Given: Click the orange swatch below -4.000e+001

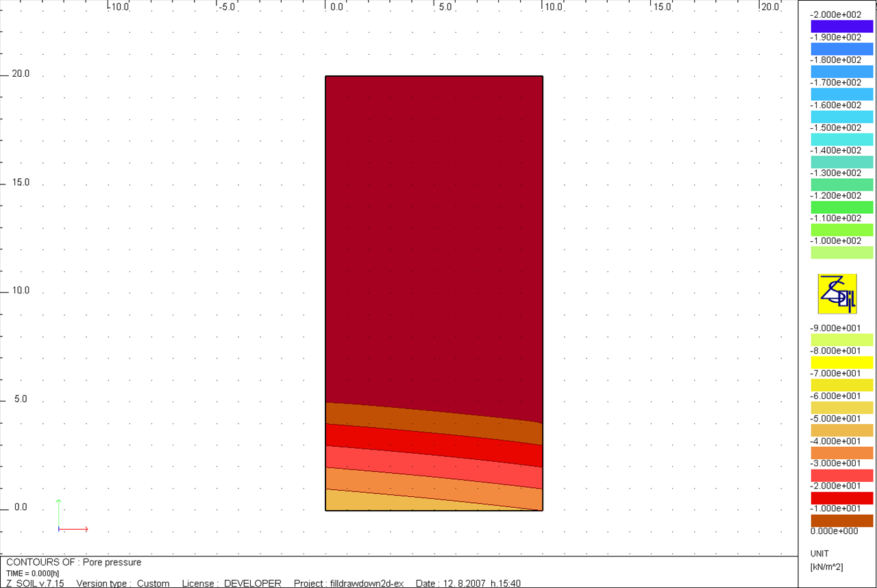Looking at the screenshot, I should (841, 452).
